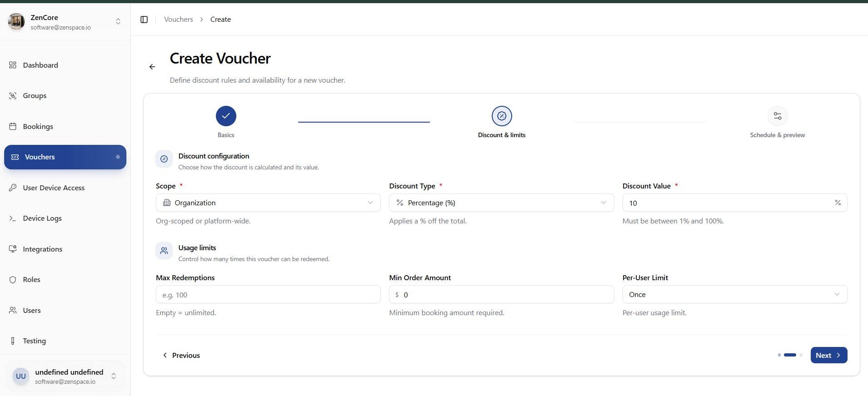
Task: Focus the Min Order Amount input field
Action: click(x=502, y=294)
